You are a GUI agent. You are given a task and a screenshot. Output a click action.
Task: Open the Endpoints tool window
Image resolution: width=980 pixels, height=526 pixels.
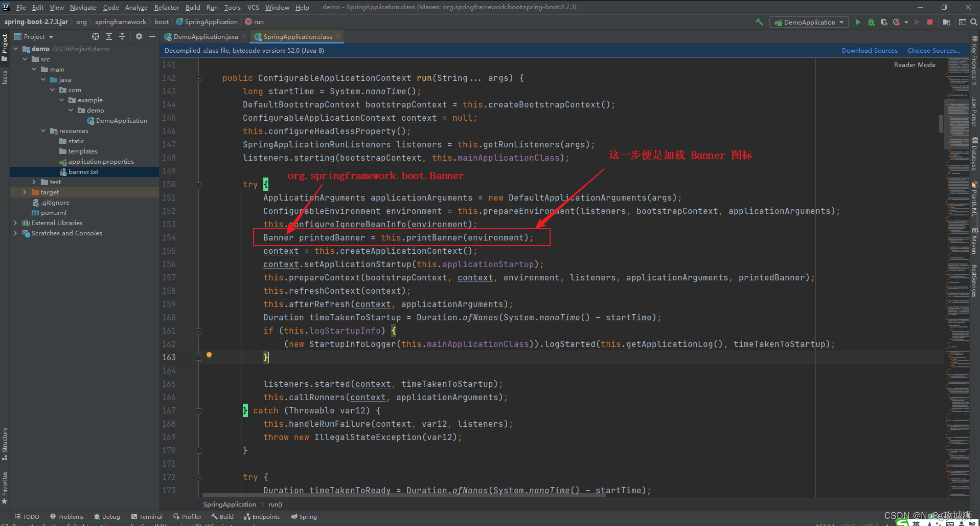coord(262,517)
